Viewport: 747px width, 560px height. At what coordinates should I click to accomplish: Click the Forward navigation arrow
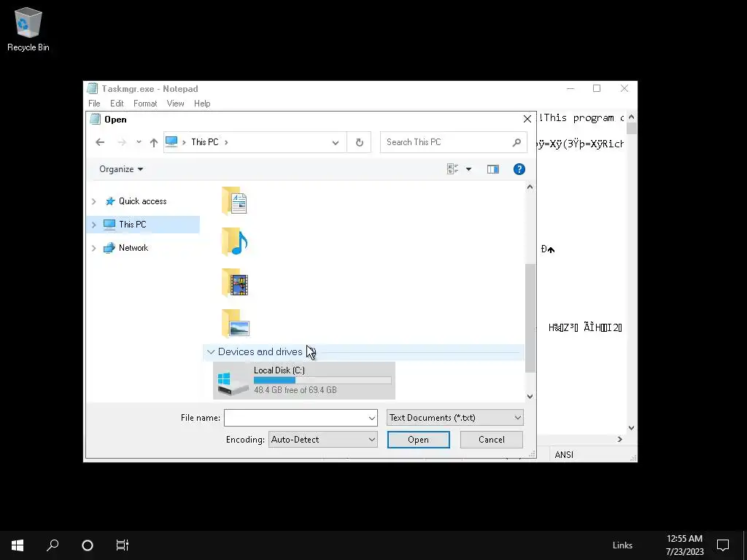click(x=122, y=142)
